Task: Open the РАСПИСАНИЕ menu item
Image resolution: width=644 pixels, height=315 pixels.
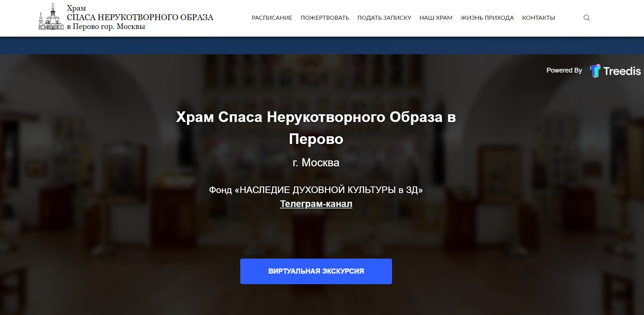Action: tap(272, 18)
